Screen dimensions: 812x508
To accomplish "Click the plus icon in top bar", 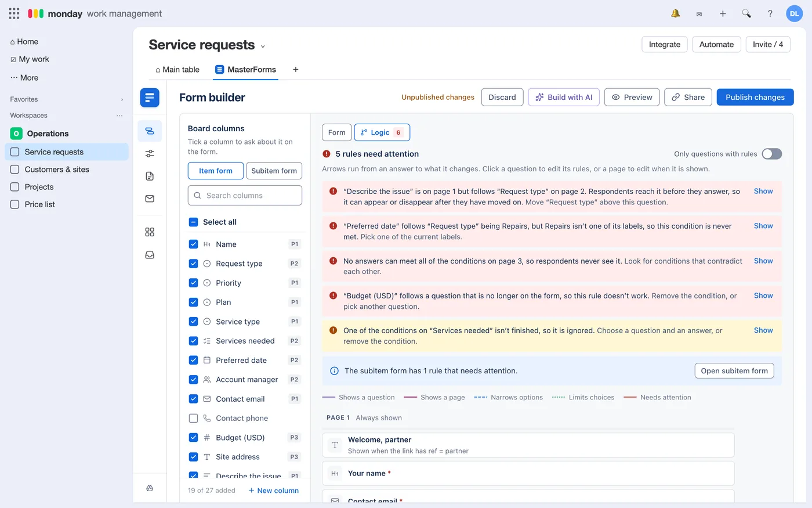I will coord(723,13).
